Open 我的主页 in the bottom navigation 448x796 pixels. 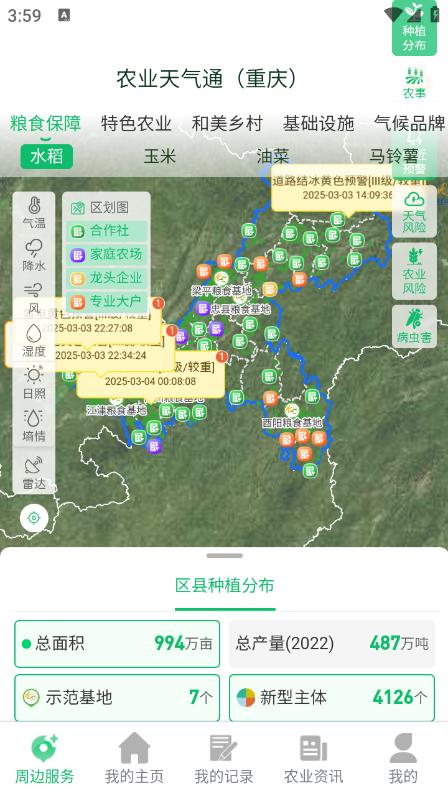click(134, 758)
